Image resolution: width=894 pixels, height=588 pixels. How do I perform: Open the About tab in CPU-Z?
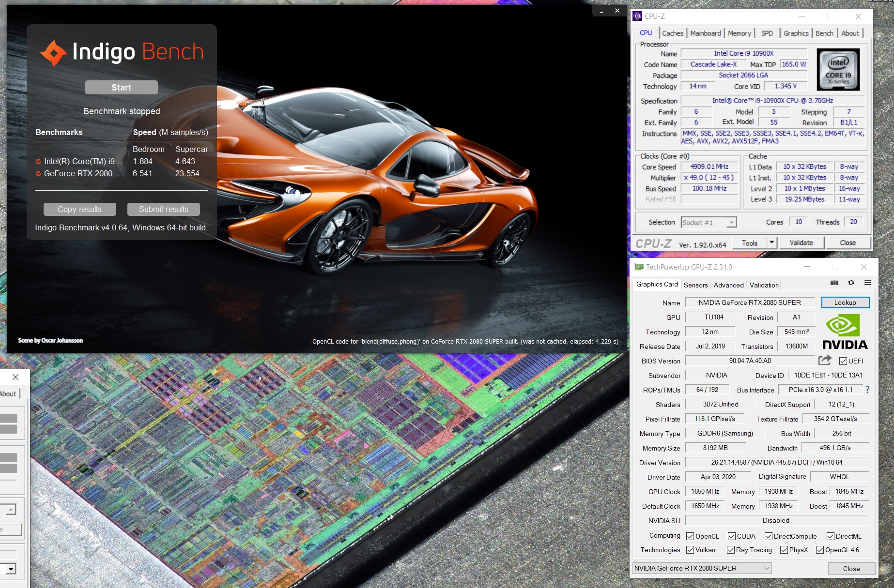850,33
